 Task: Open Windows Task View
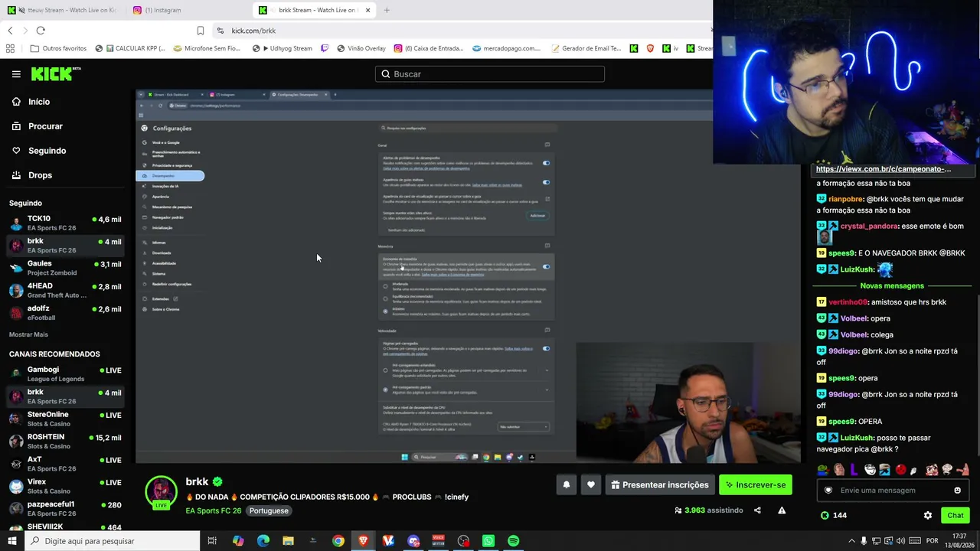click(x=213, y=541)
